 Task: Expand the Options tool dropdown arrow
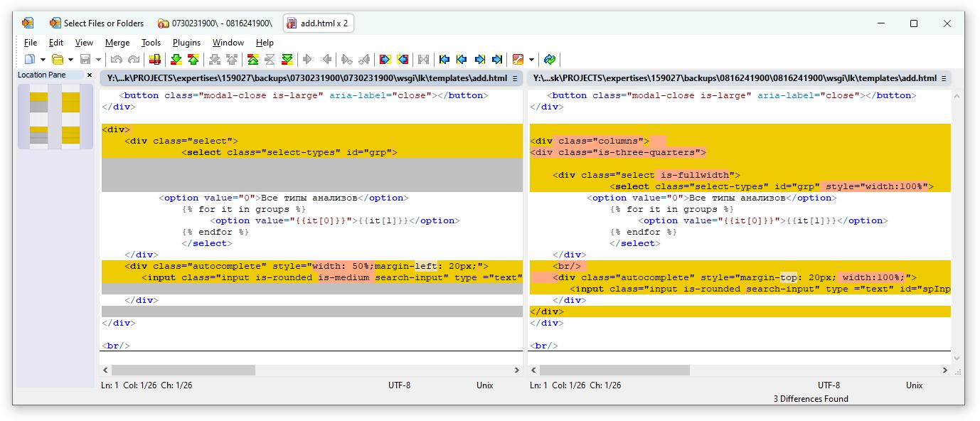531,60
